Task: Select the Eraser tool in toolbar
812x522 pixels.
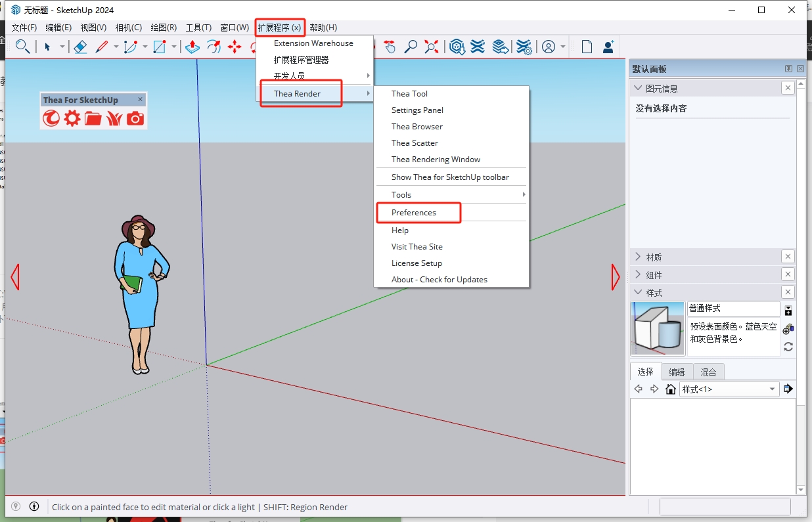Action: tap(80, 47)
